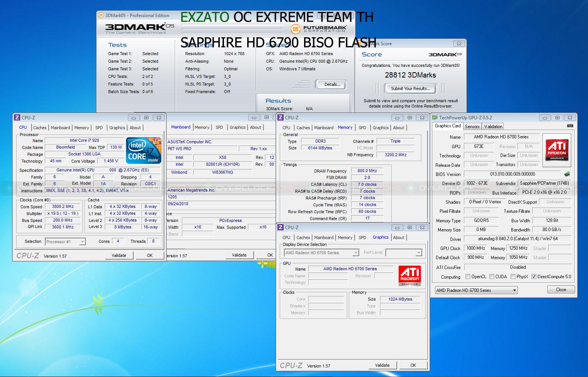
Task: Click Validate in CPU-Z CPU window
Action: 119,255
